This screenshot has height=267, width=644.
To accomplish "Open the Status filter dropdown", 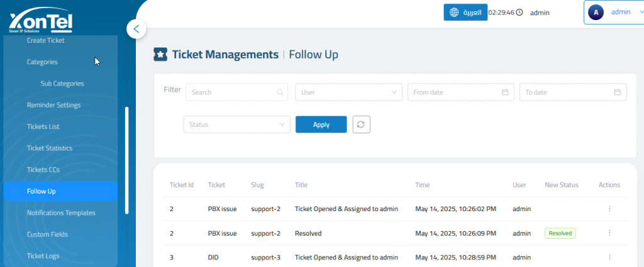I will point(237,124).
